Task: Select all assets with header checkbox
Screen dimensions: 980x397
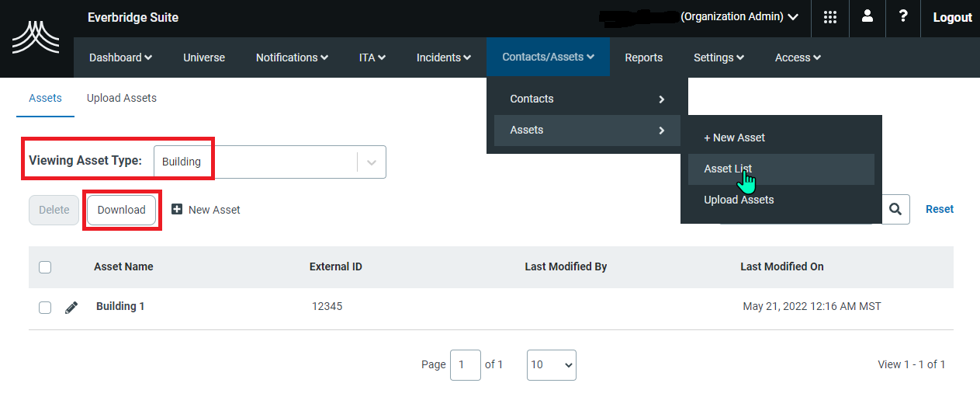Action: [45, 267]
